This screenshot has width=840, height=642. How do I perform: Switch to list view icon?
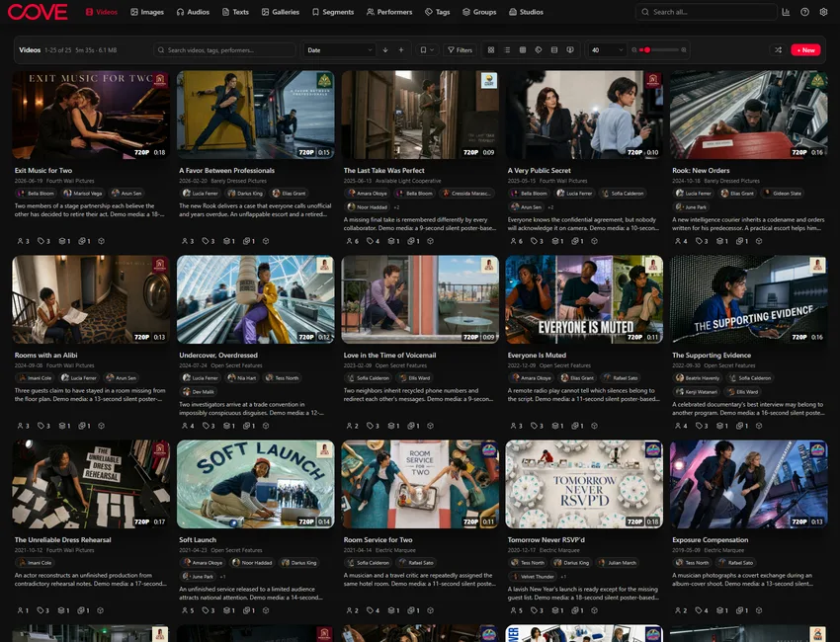click(x=507, y=49)
